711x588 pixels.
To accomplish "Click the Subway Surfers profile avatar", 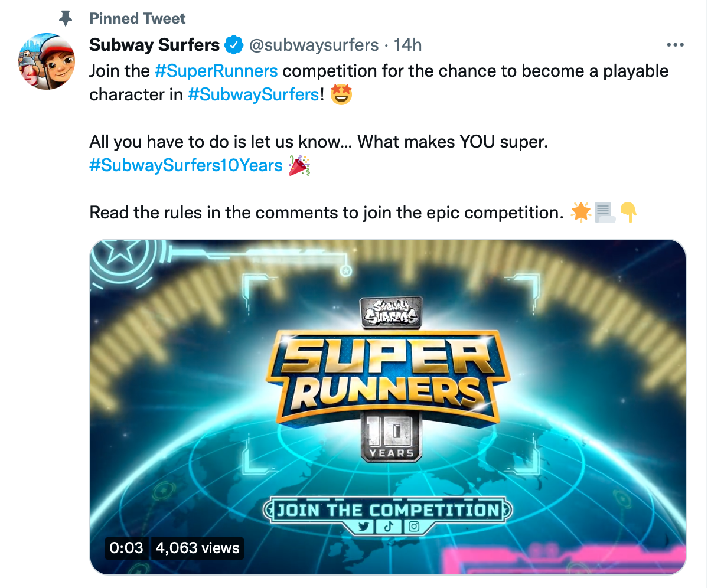I will 47,61.
